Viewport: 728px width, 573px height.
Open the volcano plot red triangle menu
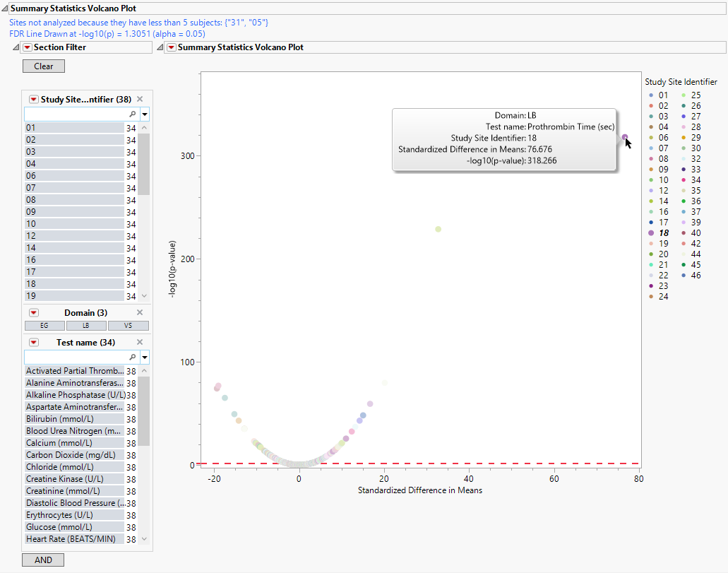171,47
